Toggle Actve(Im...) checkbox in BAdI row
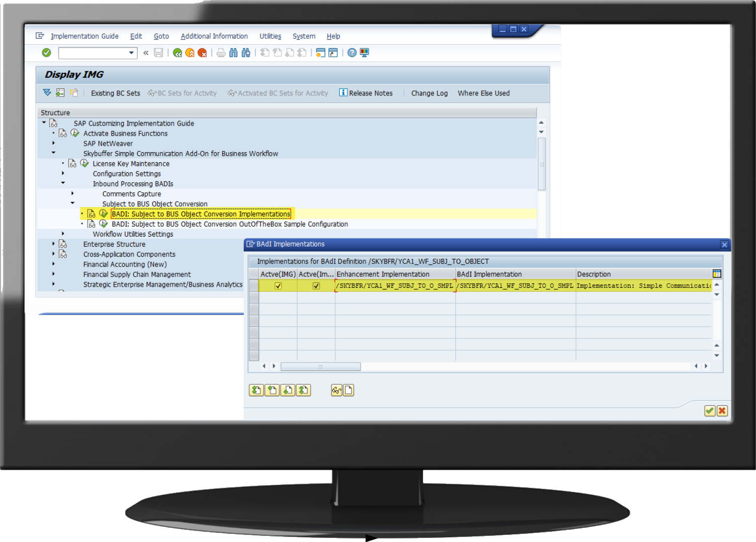This screenshot has height=542, width=756. click(x=316, y=286)
